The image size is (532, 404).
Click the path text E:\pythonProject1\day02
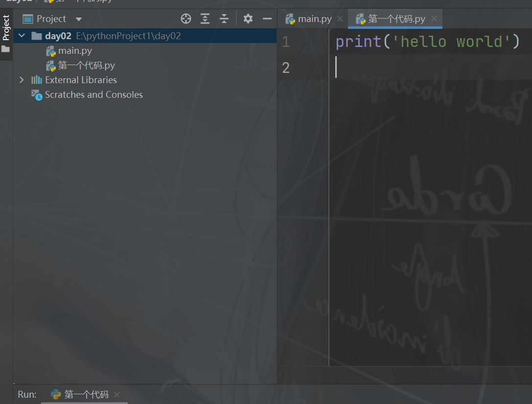tap(128, 36)
